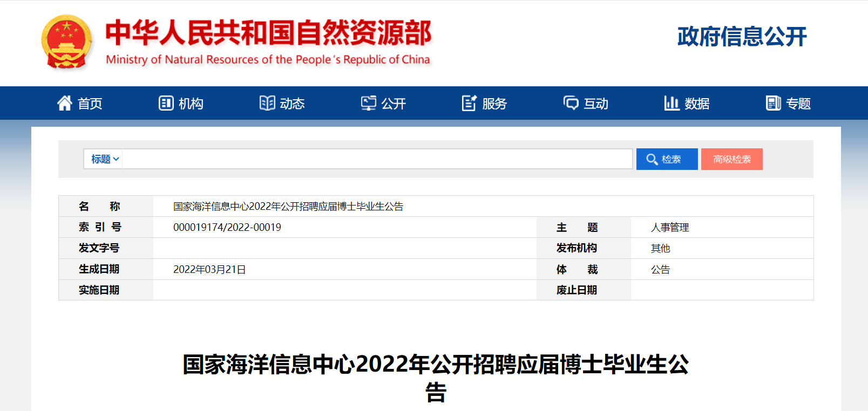
Task: Click the monitor icon beside 公开
Action: [369, 103]
